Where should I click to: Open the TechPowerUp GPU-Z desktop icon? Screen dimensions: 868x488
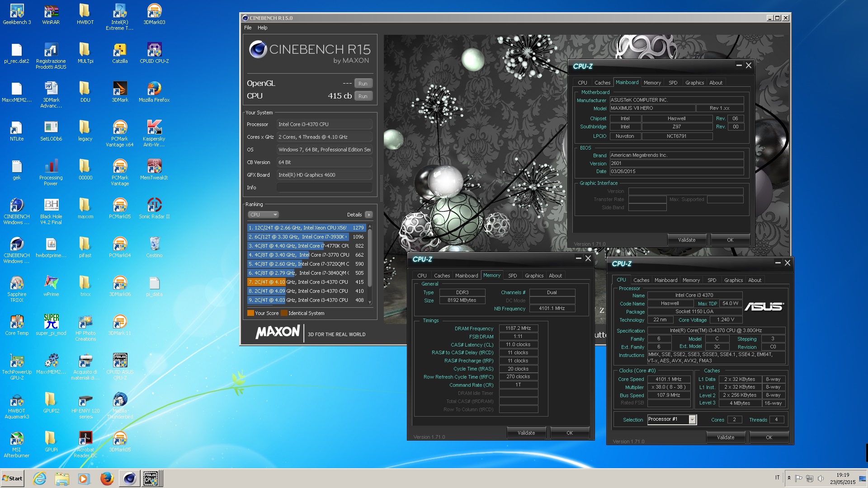(x=17, y=366)
